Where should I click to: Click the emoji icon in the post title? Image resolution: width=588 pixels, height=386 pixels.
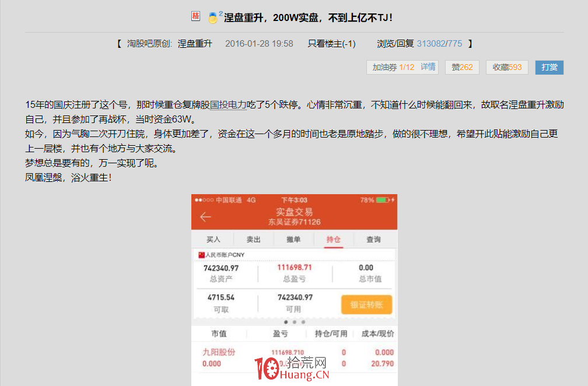point(213,17)
